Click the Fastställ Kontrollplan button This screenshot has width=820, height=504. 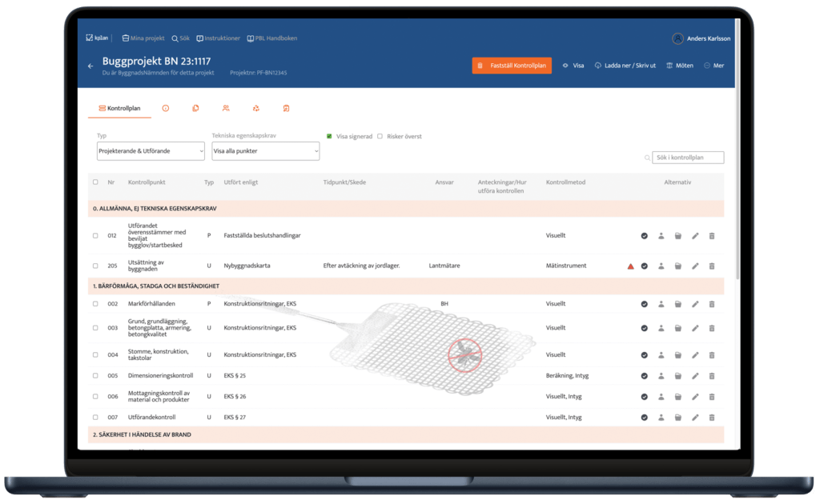click(512, 66)
